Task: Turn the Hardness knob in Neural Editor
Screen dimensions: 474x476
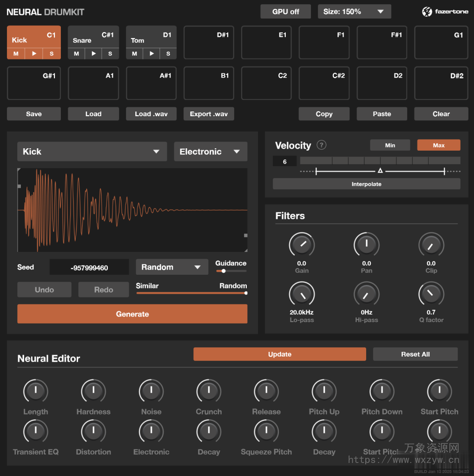Action: pos(93,391)
